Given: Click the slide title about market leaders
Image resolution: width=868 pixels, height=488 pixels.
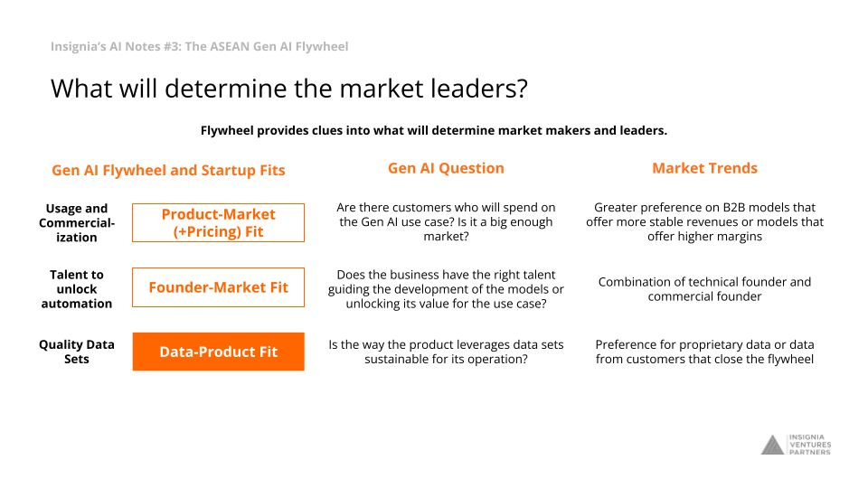Looking at the screenshot, I should tap(289, 89).
